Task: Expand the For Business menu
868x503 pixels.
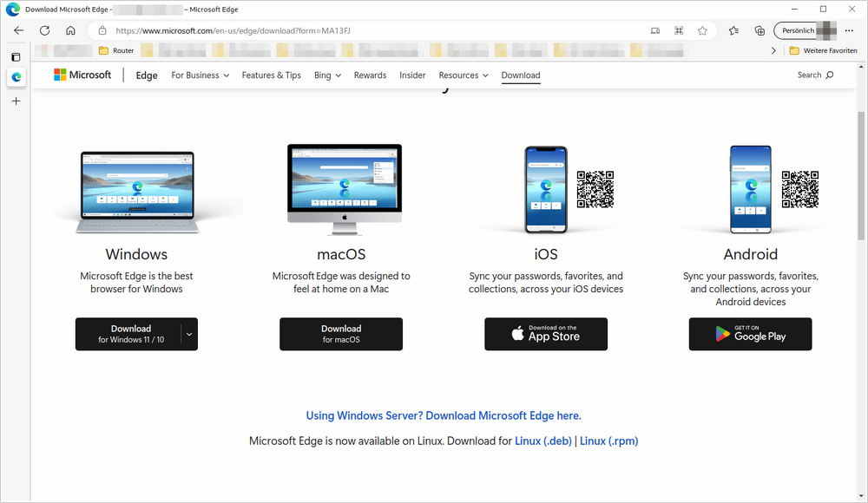Action: (200, 75)
